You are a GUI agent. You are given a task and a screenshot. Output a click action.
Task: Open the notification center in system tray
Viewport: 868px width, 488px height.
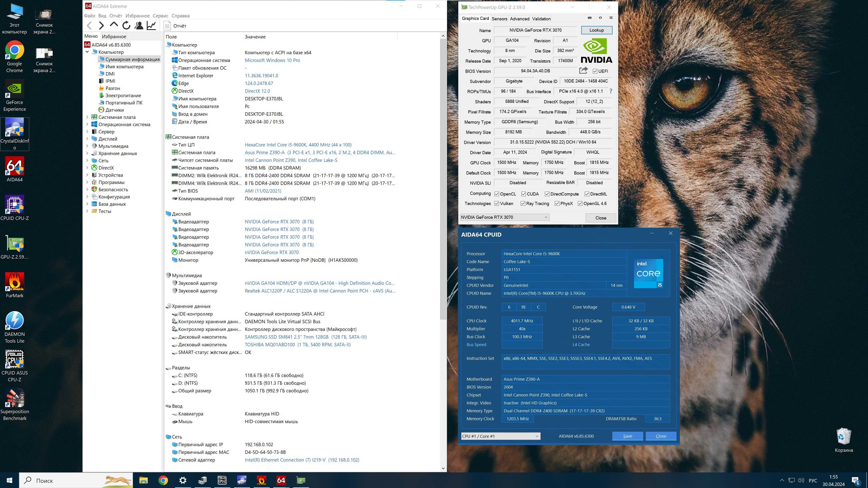[x=856, y=480]
